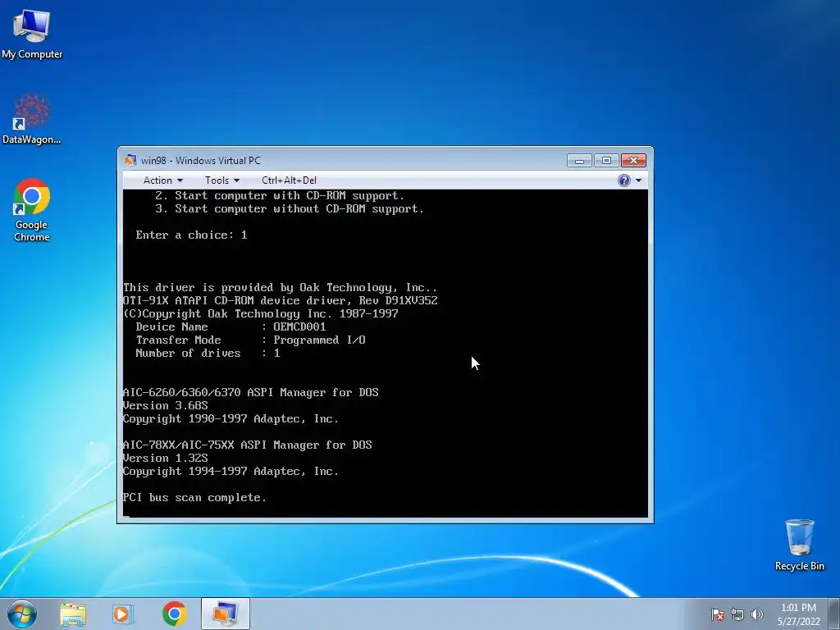Open the Windows Start menu
This screenshot has width=840, height=630.
[x=22, y=614]
